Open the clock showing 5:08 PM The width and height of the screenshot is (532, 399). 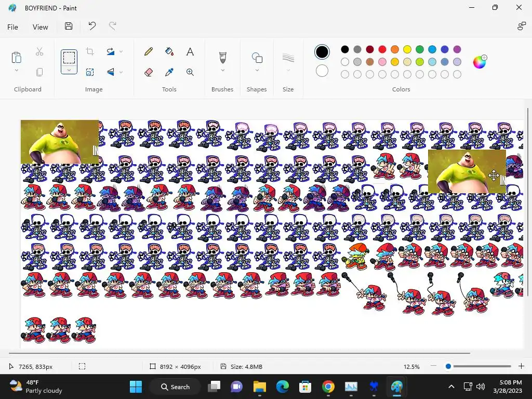(x=508, y=387)
